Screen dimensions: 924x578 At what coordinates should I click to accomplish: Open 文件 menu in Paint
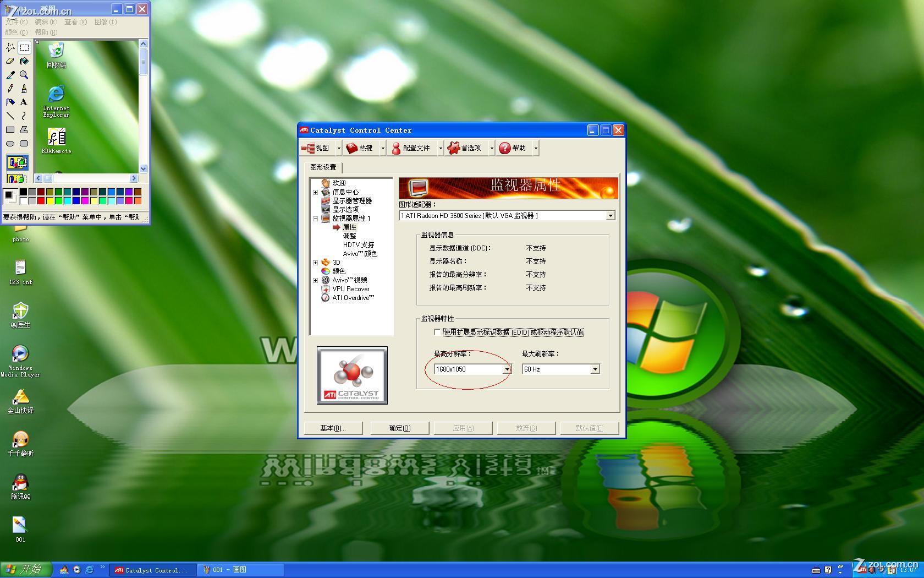coord(16,22)
